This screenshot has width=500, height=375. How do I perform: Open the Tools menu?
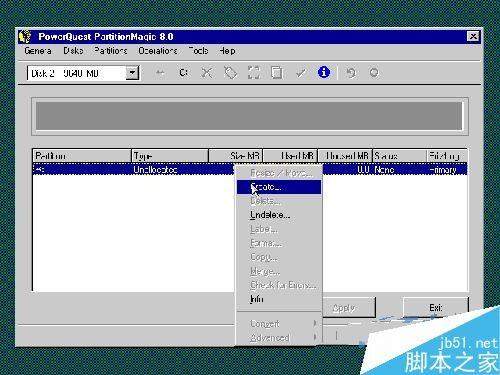(199, 51)
